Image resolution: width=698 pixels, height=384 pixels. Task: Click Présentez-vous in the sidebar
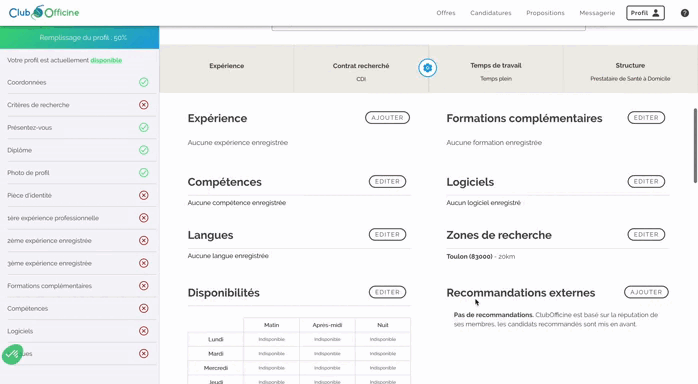pos(29,128)
